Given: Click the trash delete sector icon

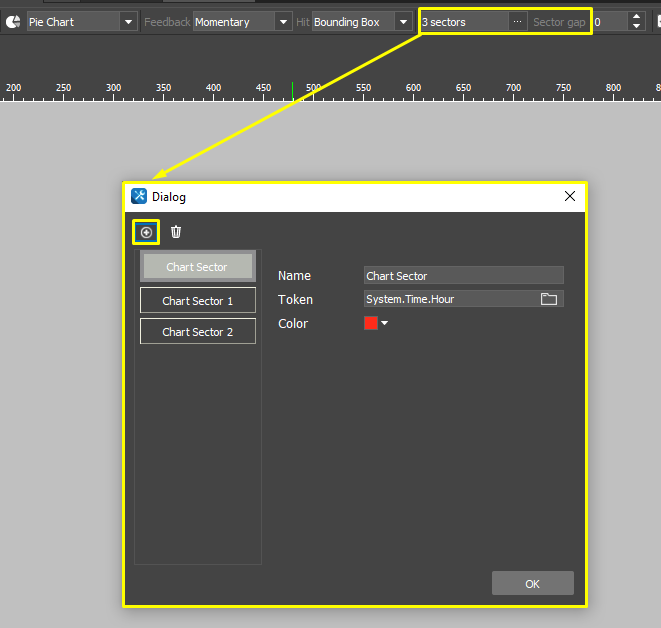Looking at the screenshot, I should click(176, 232).
